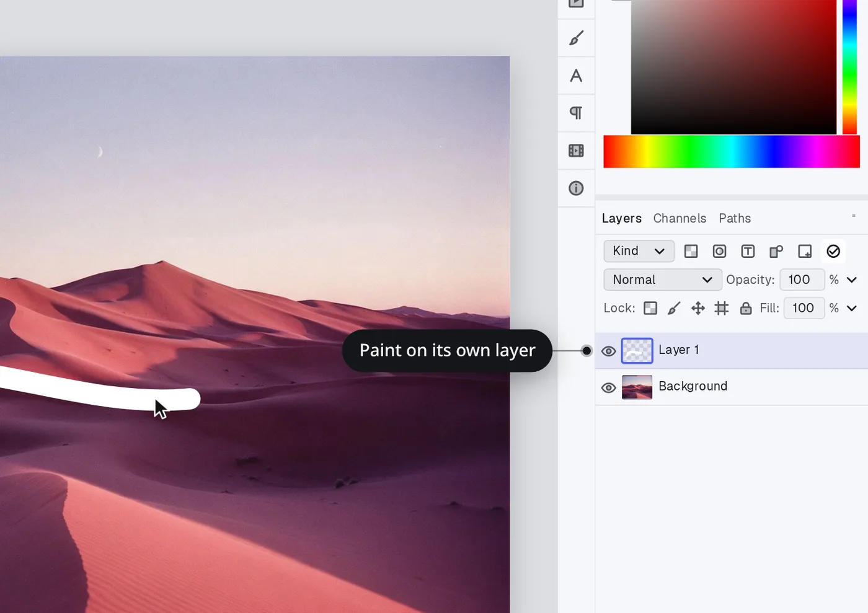Expand the Opacity slider chevron

click(852, 280)
